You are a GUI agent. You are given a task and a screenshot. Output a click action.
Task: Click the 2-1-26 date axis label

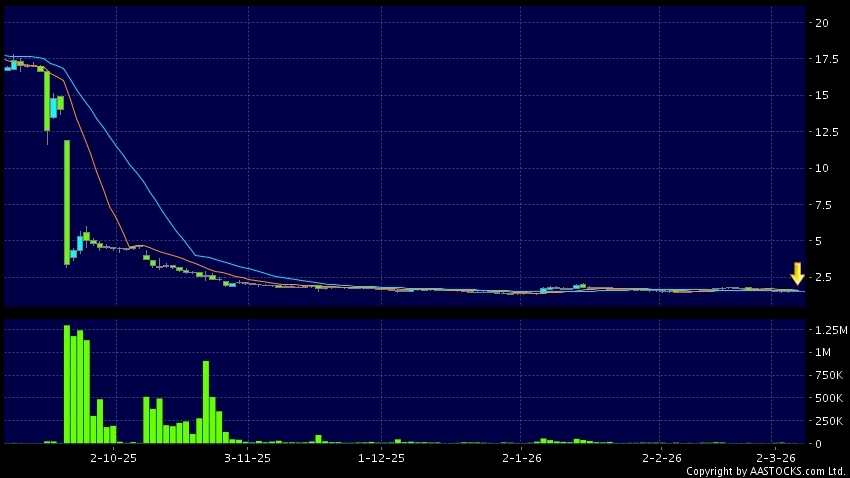tap(521, 458)
